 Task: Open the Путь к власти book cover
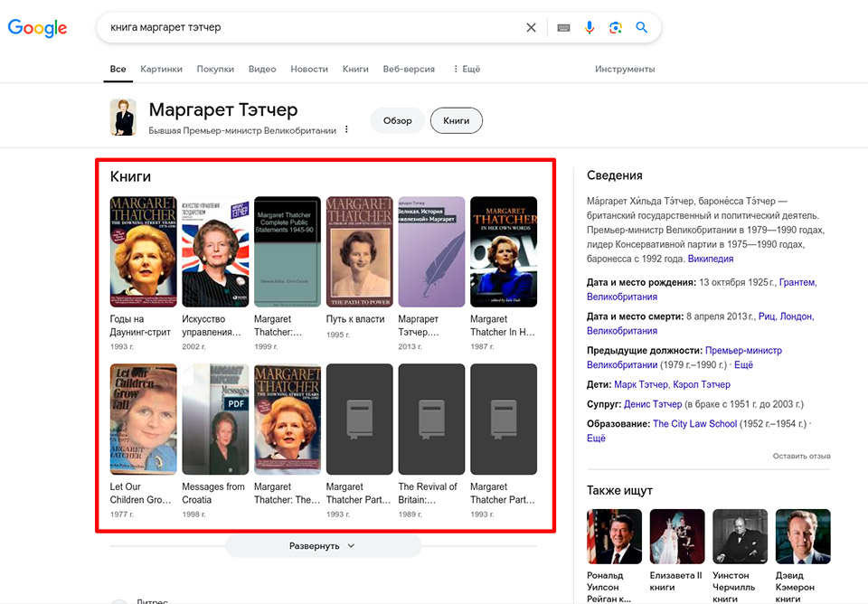[x=359, y=252]
